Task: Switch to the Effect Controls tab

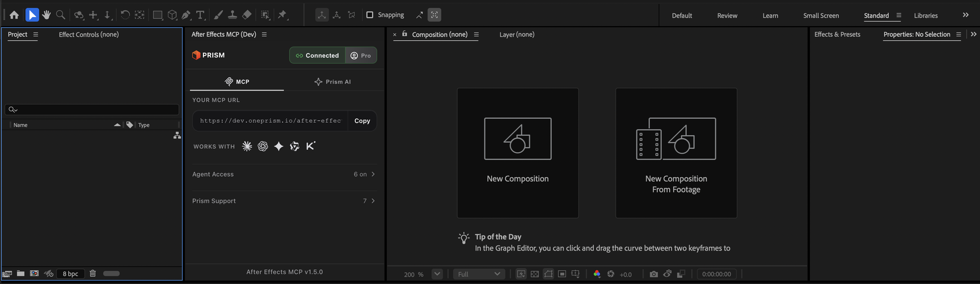Action: coord(89,35)
